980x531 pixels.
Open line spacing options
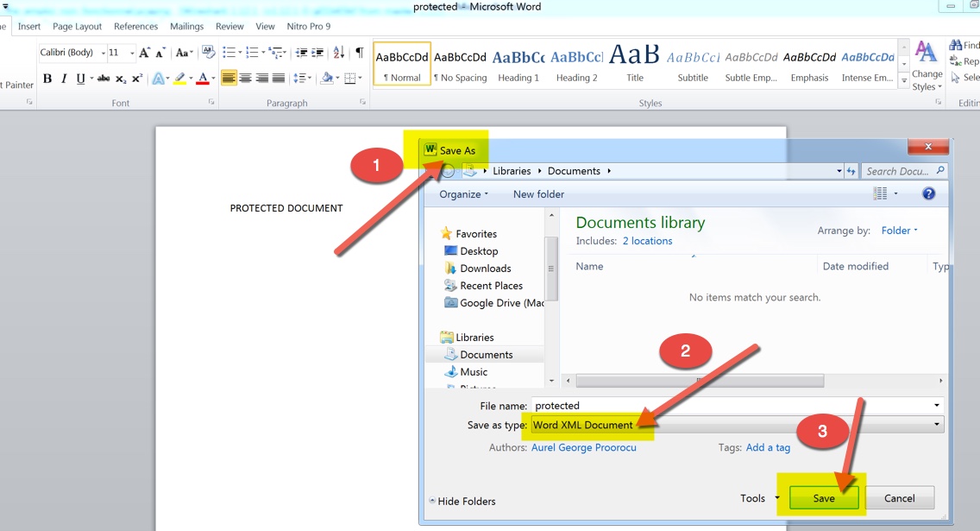pyautogui.click(x=303, y=79)
